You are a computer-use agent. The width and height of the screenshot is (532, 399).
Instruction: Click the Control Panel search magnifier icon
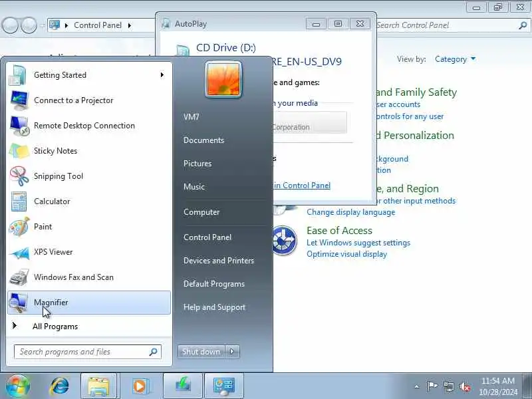tap(523, 25)
